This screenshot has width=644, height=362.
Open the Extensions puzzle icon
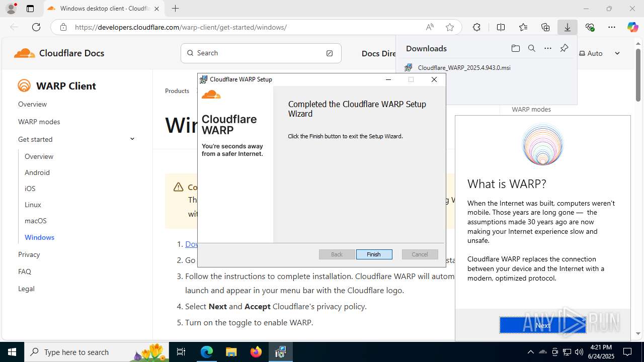coord(476,27)
